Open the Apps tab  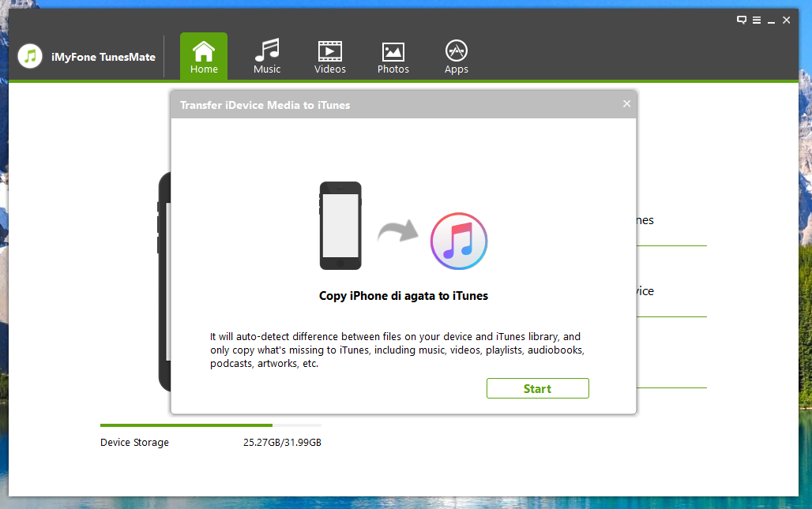457,56
